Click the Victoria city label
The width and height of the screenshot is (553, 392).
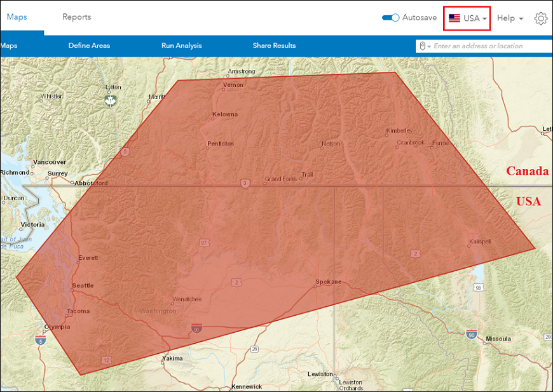point(32,224)
